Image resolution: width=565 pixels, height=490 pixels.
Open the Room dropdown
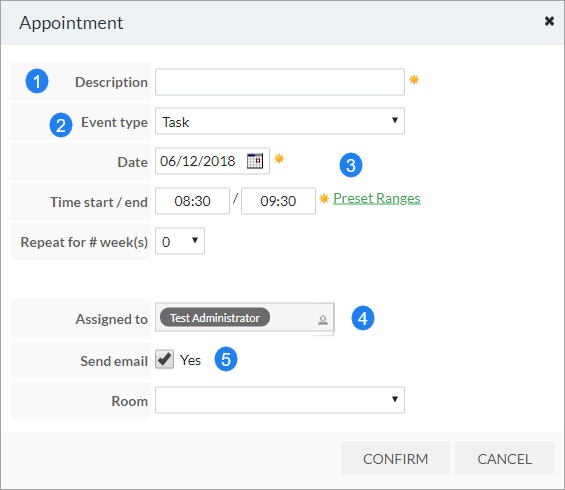(x=280, y=400)
